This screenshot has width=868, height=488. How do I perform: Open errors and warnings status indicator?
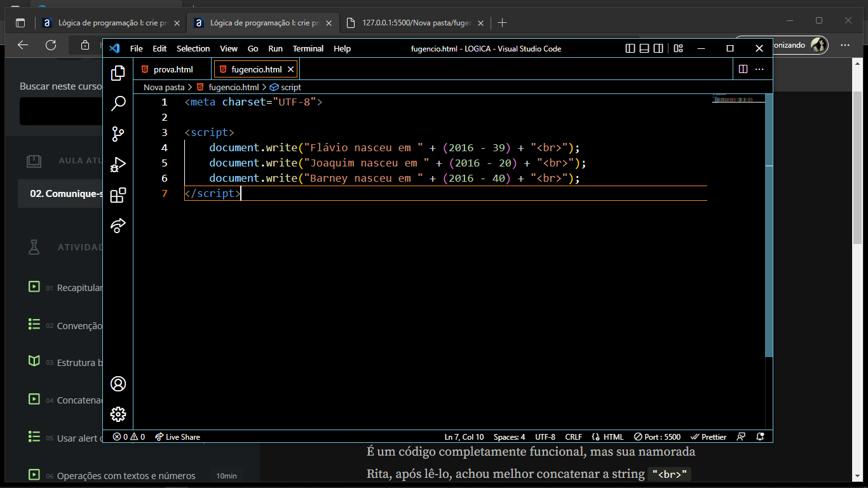129,437
